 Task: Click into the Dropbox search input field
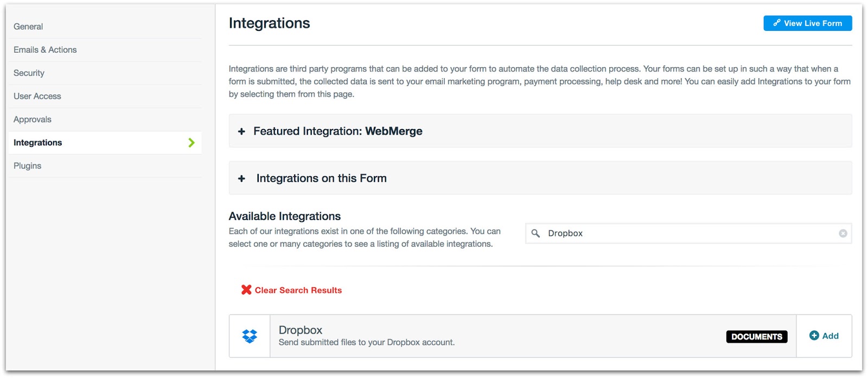pos(689,233)
